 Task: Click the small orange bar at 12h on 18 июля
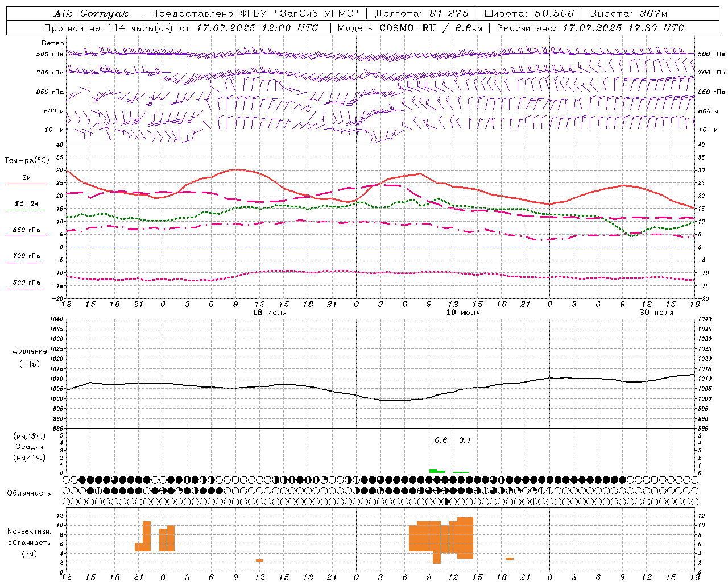(259, 560)
